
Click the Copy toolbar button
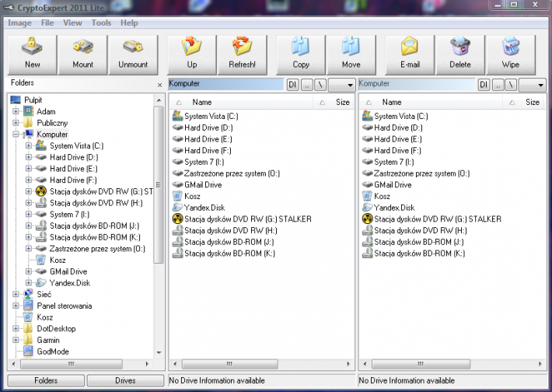[301, 55]
